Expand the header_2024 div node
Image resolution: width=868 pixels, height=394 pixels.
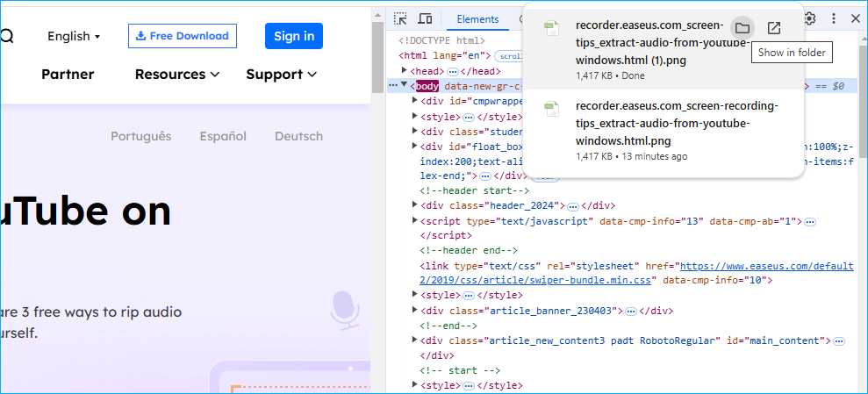[415, 205]
